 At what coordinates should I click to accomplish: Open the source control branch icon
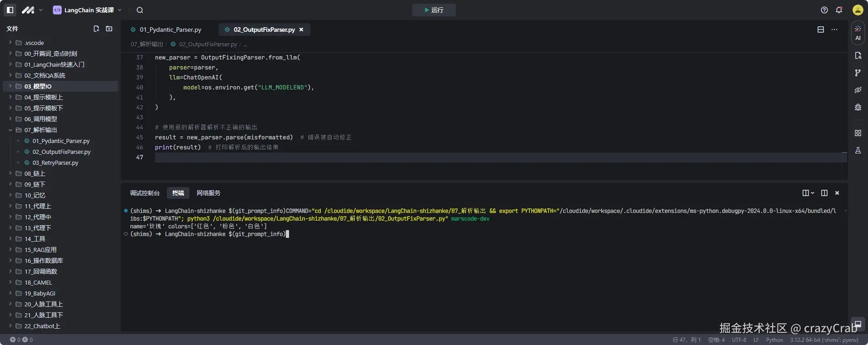pyautogui.click(x=858, y=73)
